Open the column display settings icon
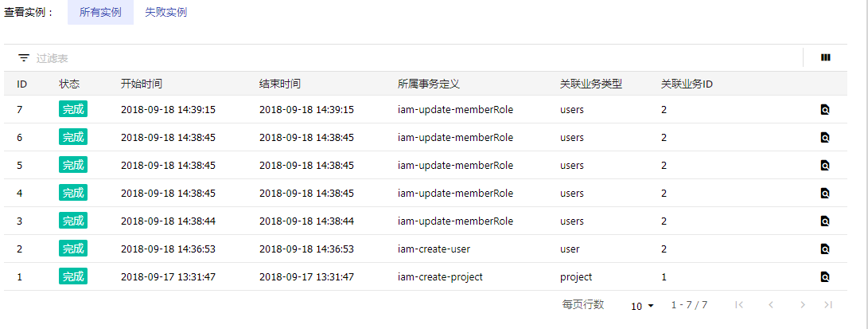Screen dimensions: 868x329 pos(825,57)
